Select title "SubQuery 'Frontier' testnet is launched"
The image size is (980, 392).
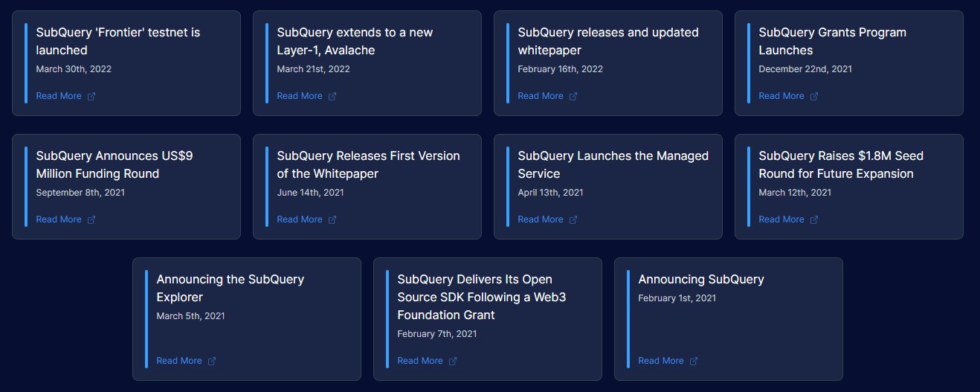tap(118, 42)
